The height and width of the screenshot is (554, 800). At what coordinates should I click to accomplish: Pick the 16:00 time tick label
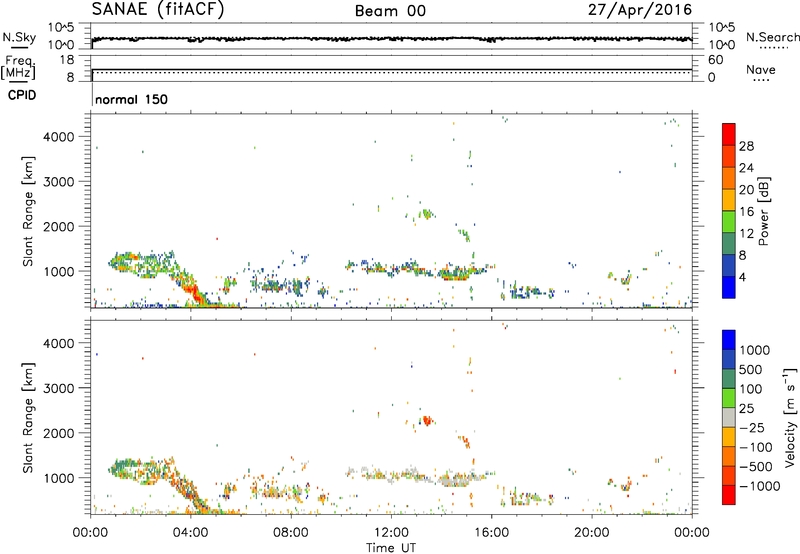pyautogui.click(x=491, y=533)
